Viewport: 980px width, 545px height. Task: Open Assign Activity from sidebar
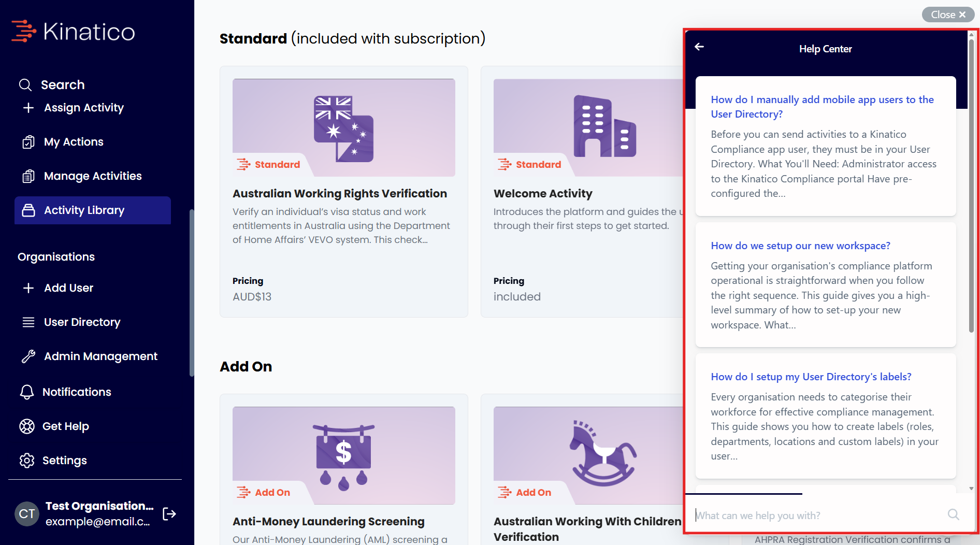coord(84,108)
